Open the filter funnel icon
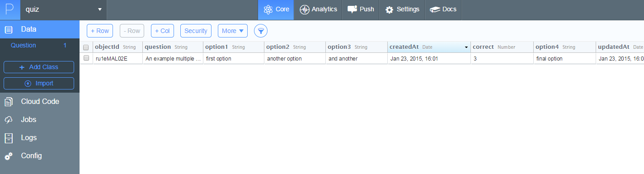Image resolution: width=644 pixels, height=174 pixels. [x=261, y=31]
